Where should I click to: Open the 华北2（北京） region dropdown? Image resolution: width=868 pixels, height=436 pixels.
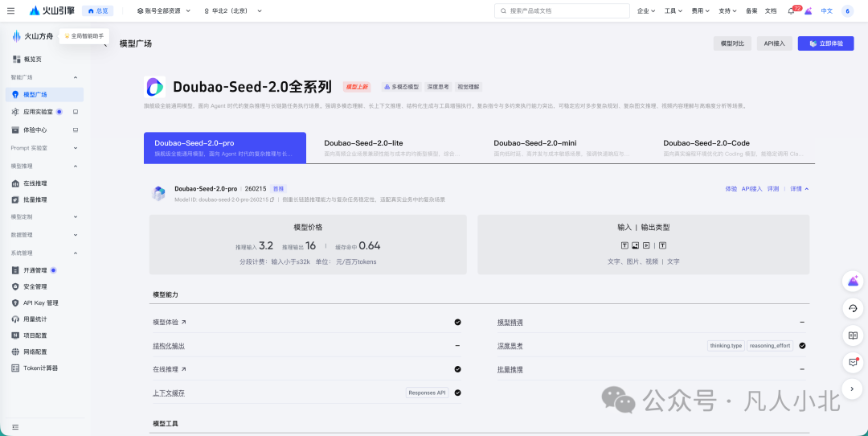[232, 10]
